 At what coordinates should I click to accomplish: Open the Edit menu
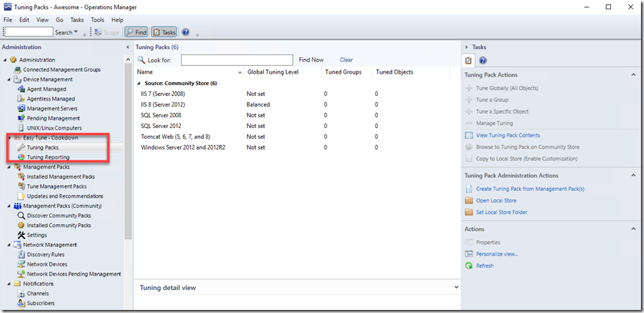coord(25,20)
